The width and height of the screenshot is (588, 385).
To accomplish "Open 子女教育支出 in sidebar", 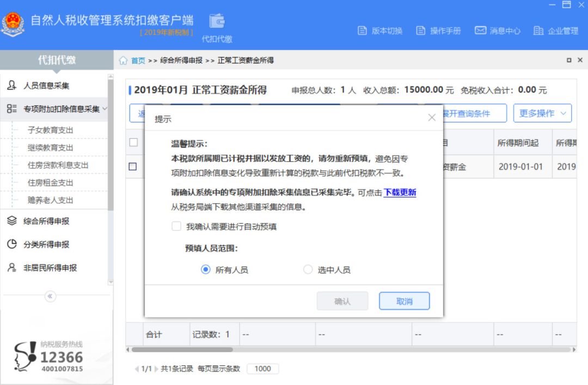I will point(50,130).
